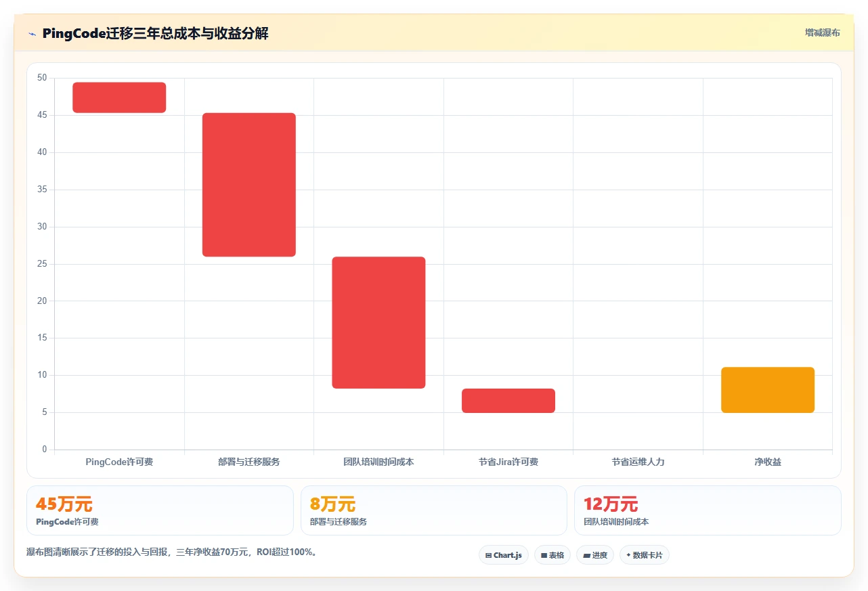Click the x-axis label 节省Jira许可费
868x591 pixels.
[x=508, y=462]
